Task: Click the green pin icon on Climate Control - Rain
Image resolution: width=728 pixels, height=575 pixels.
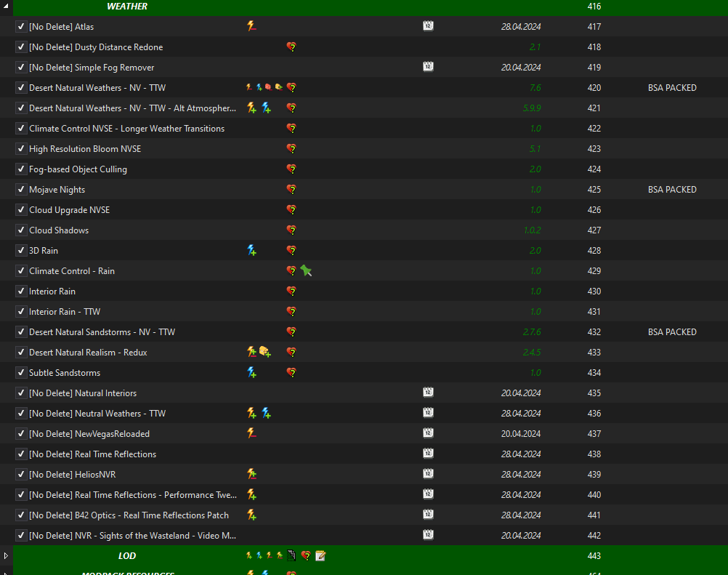Action: pyautogui.click(x=306, y=270)
